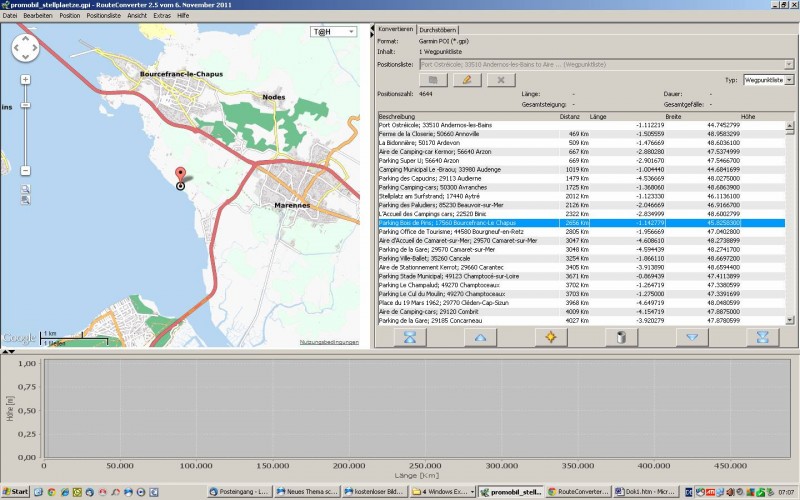The height and width of the screenshot is (500, 800).
Task: Open the T@H map type dropdown
Action: point(333,32)
